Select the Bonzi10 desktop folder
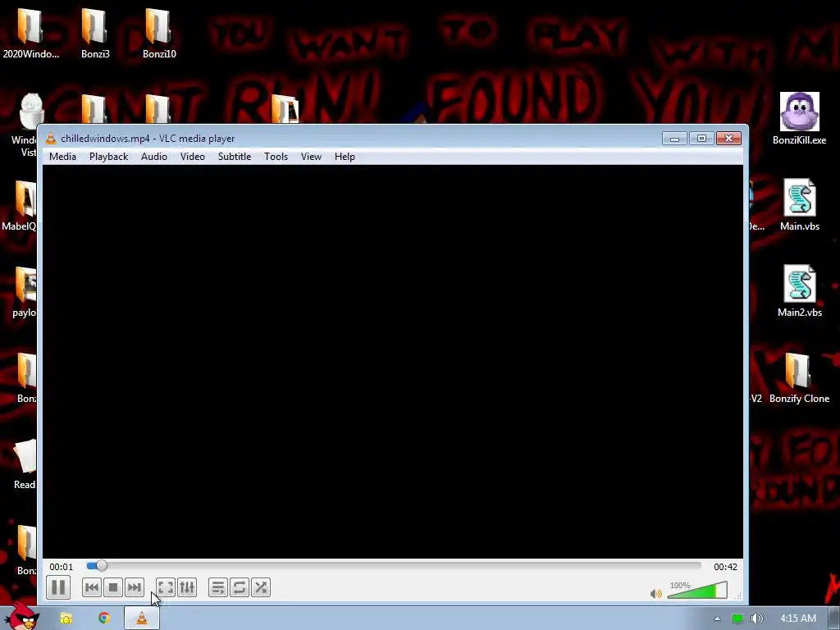 coord(159,33)
